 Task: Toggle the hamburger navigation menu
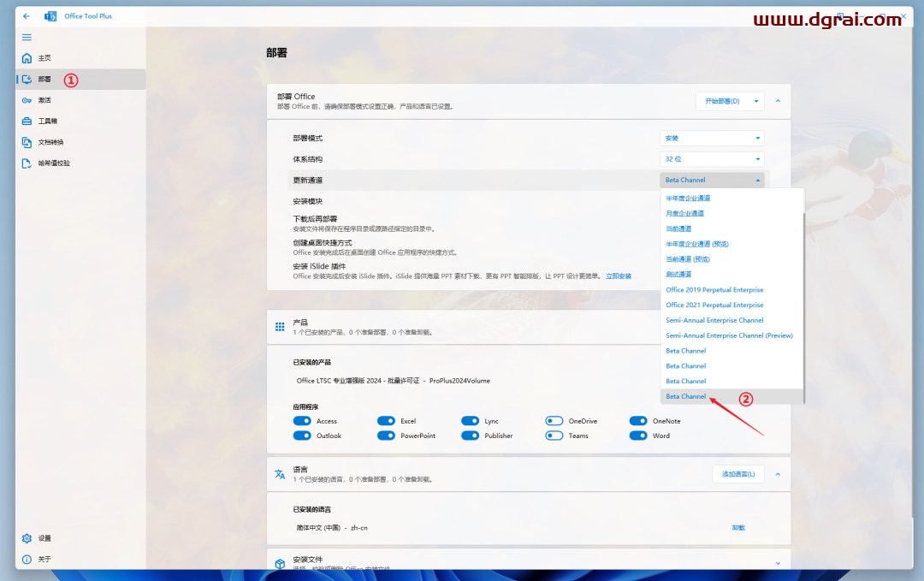(27, 37)
